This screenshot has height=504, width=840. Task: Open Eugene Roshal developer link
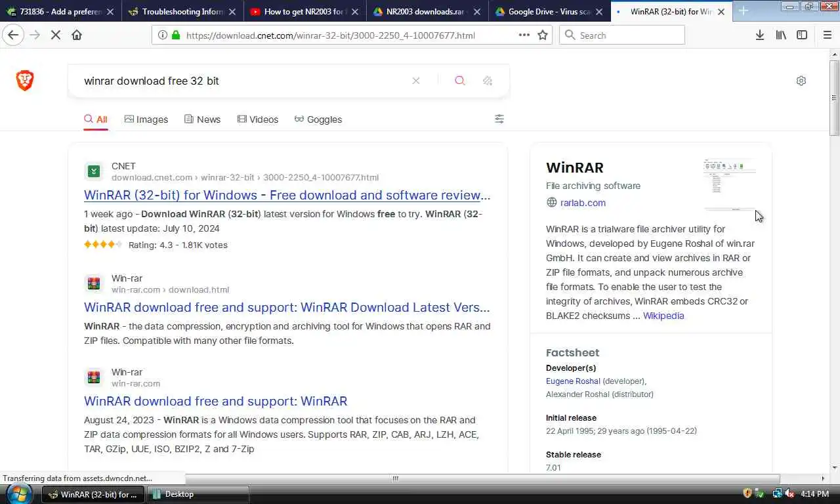point(573,381)
